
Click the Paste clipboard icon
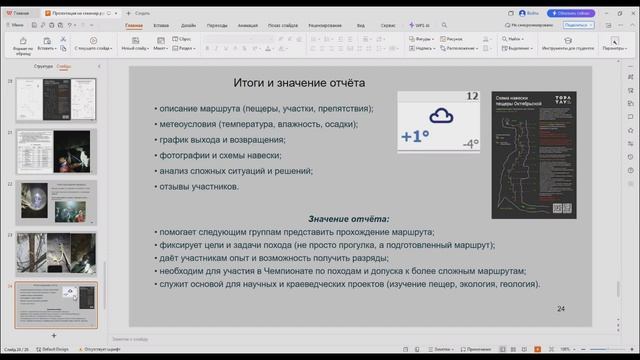47,41
